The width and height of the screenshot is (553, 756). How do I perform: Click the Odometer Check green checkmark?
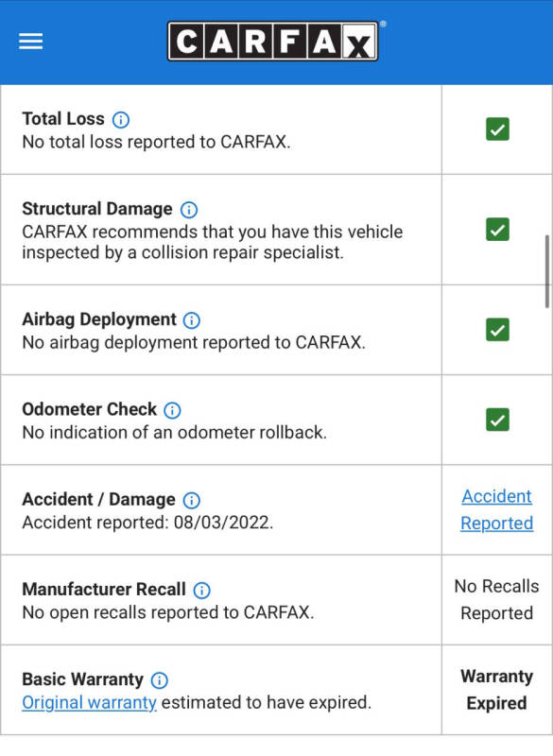[497, 420]
